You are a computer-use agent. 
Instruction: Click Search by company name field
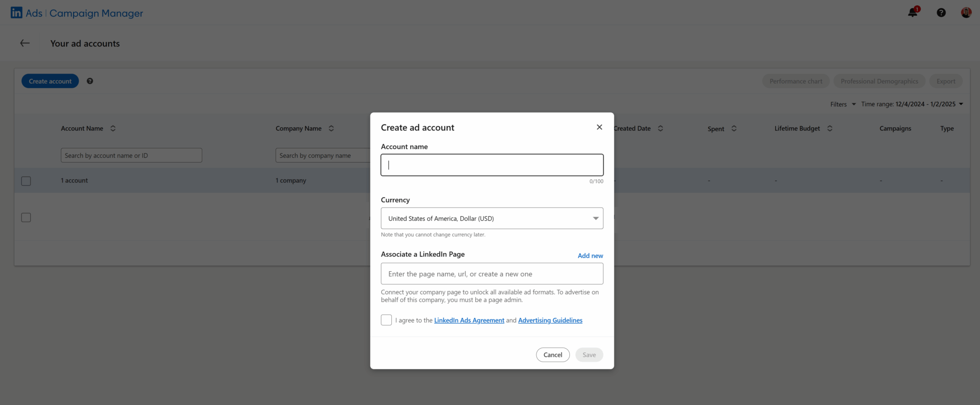point(323,155)
